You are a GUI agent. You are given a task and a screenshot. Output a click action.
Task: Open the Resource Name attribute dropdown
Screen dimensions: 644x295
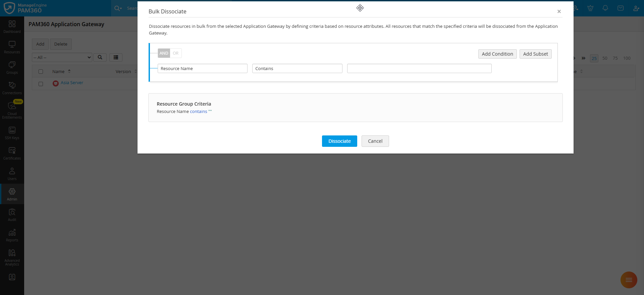[203, 68]
